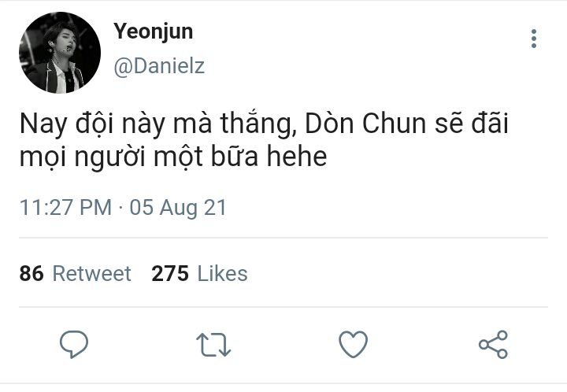
Task: Click the display name Yeonjun
Action: coord(153,31)
